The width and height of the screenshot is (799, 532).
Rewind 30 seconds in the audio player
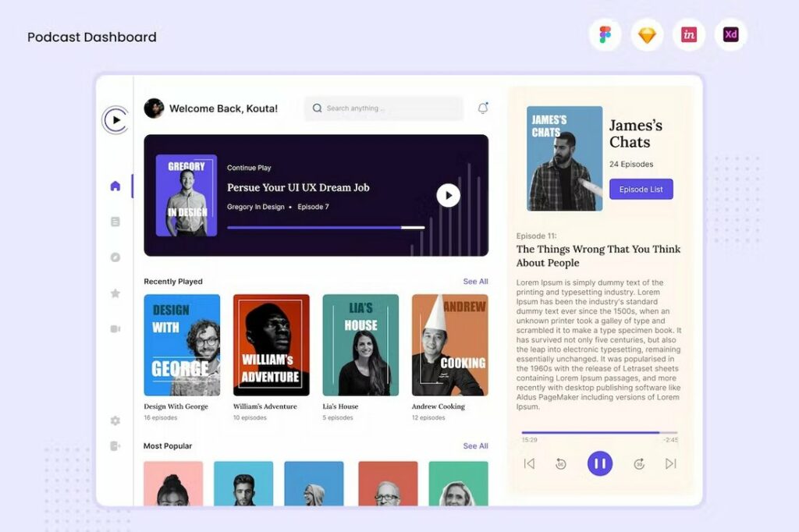[561, 463]
